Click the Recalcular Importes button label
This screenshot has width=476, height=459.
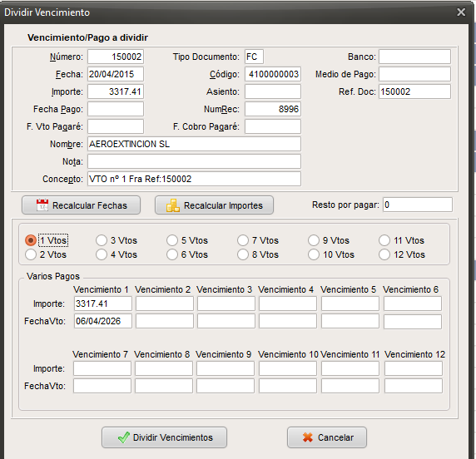(223, 205)
